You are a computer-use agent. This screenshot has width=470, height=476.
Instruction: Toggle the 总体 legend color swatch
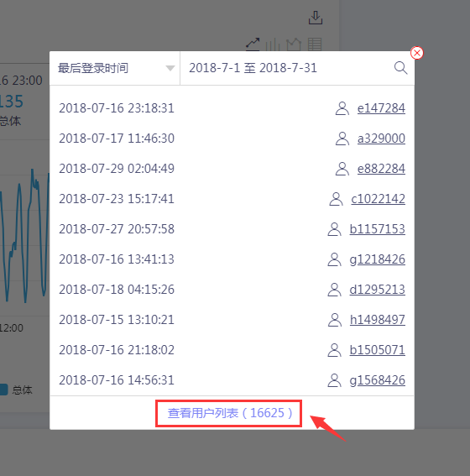click(3, 390)
